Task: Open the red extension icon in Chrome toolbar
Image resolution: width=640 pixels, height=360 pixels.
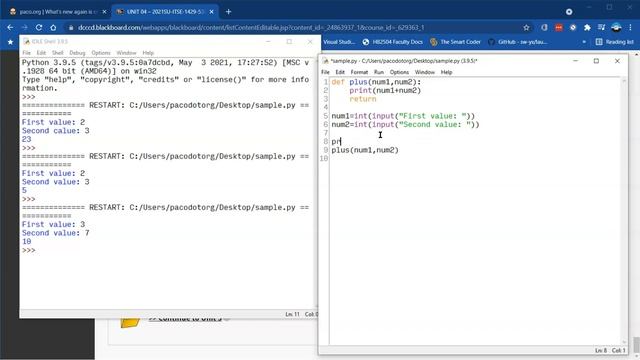Action: (558, 27)
